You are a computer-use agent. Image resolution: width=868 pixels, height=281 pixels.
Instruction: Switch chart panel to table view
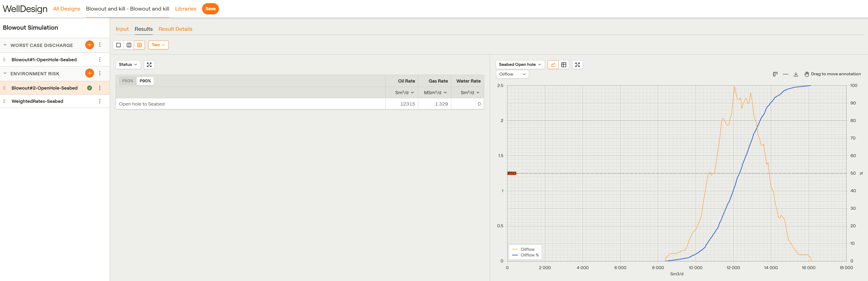click(x=564, y=65)
